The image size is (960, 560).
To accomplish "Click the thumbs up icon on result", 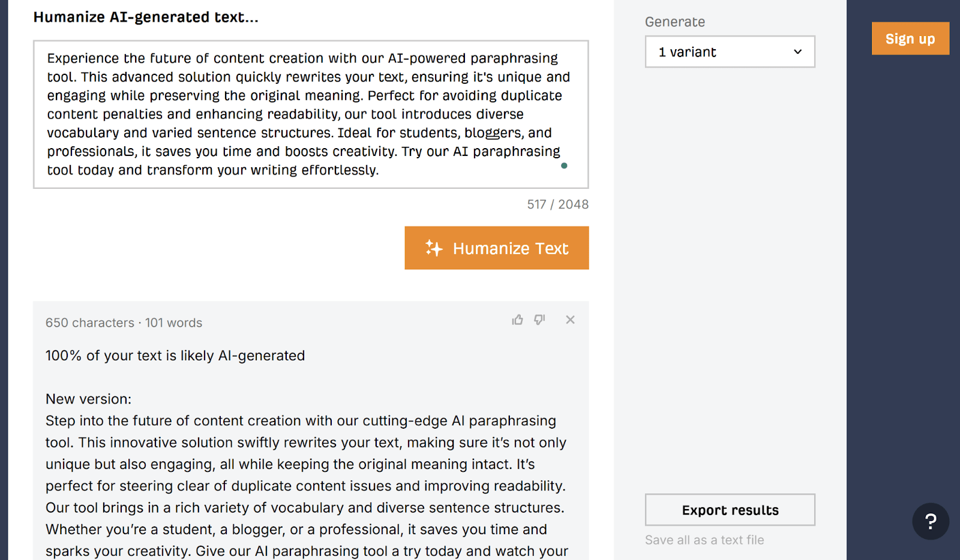I will tap(517, 320).
